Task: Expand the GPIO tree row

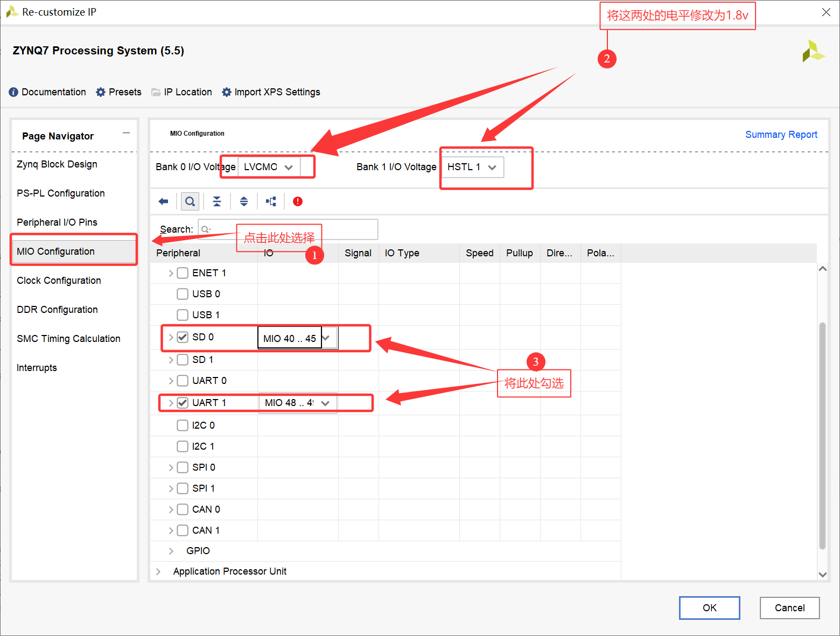Action: (x=171, y=551)
